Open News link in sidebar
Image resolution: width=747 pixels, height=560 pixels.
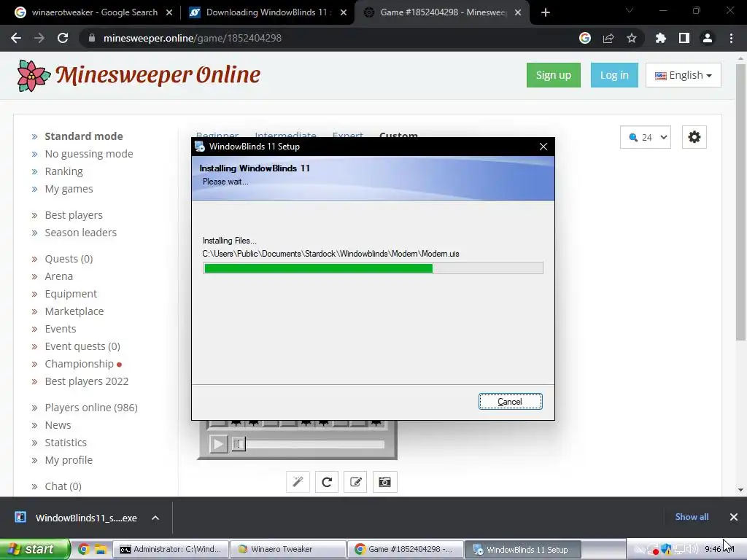58,425
